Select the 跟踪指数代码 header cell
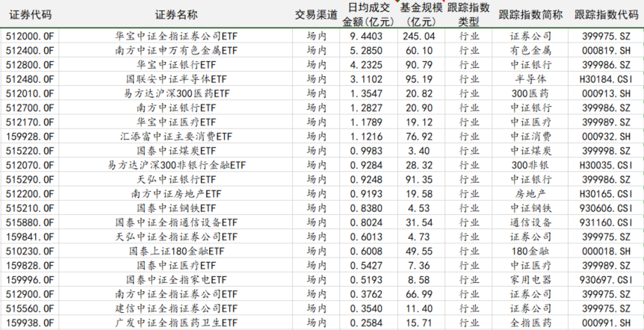Viewport: 644px width, 330px height. (x=606, y=15)
